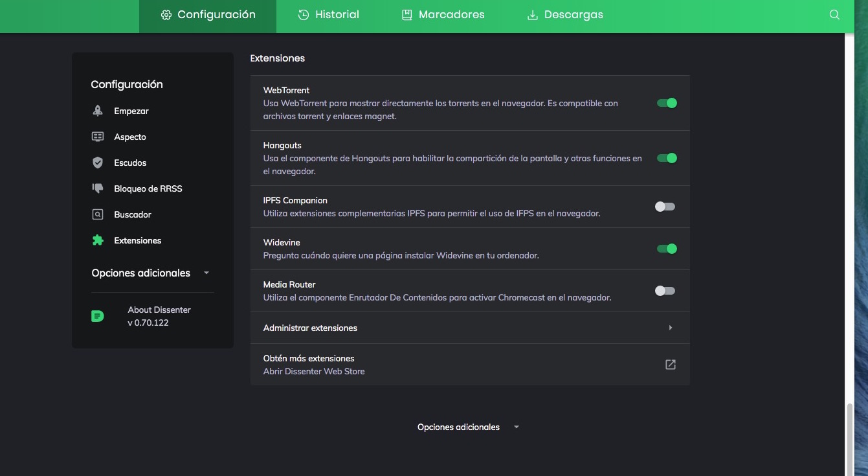Switch off the Widevine toggle

pyautogui.click(x=667, y=249)
